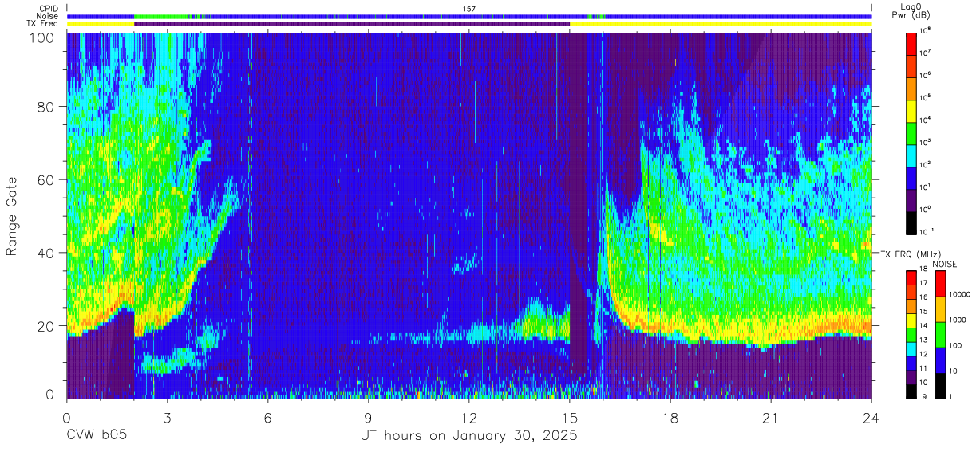Click the 17 MHz tick on TX FRQ scale
Image resolution: width=980 pixels, height=452 pixels.
923,283
